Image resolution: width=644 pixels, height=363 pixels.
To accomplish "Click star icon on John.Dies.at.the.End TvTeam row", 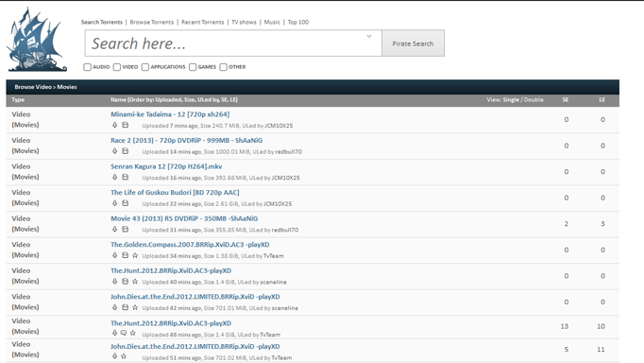I will [x=124, y=356].
